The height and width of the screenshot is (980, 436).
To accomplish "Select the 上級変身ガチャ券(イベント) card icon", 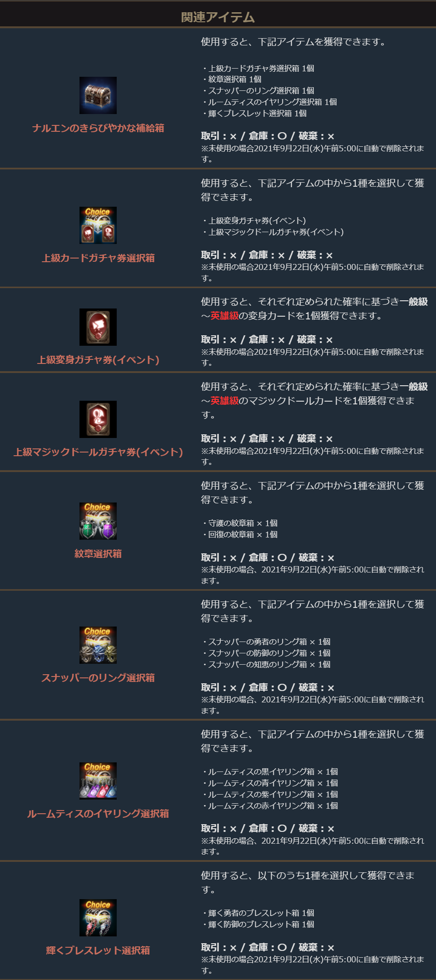I will (x=98, y=327).
